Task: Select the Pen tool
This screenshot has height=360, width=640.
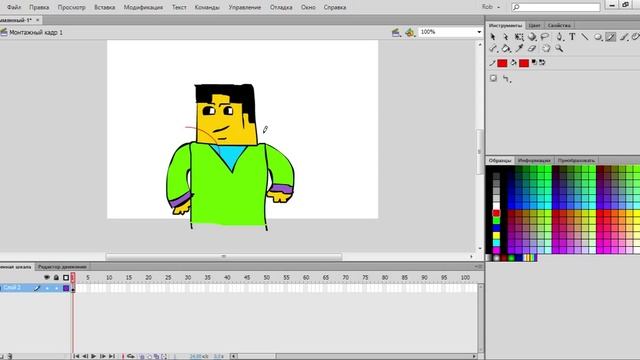Action: 559,37
